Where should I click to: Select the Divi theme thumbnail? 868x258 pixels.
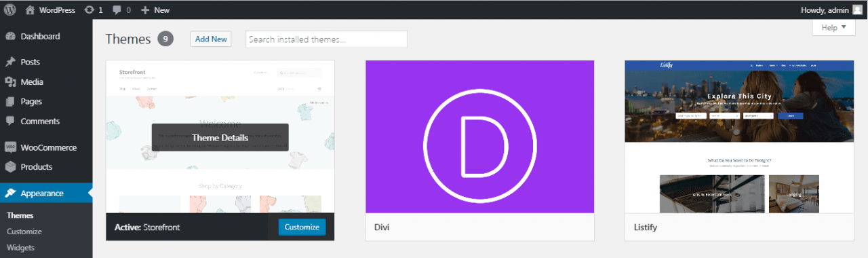[x=479, y=136]
